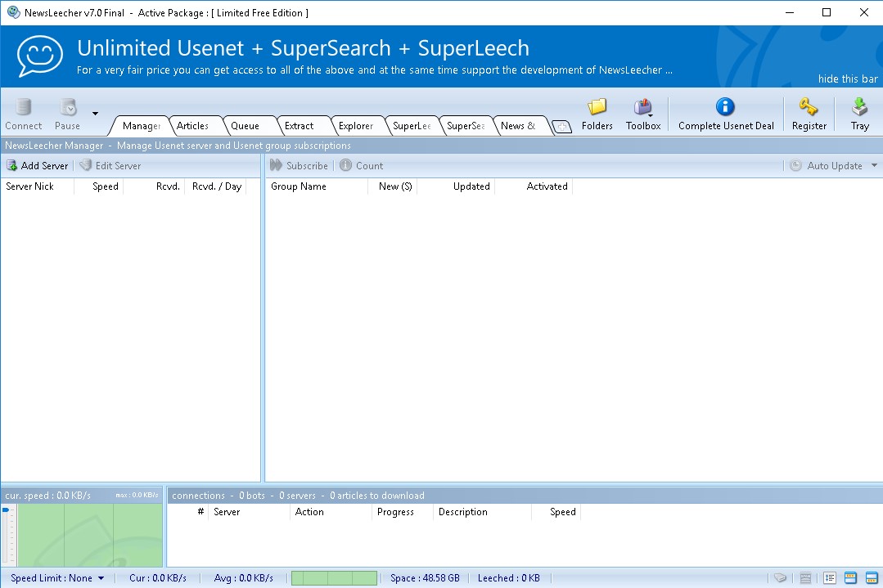Minimize to Tray using Tray icon

(860, 106)
